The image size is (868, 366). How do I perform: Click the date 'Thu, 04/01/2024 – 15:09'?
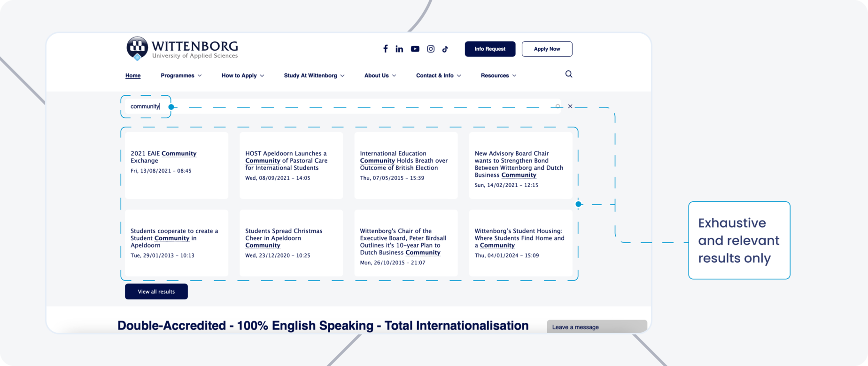pos(507,255)
